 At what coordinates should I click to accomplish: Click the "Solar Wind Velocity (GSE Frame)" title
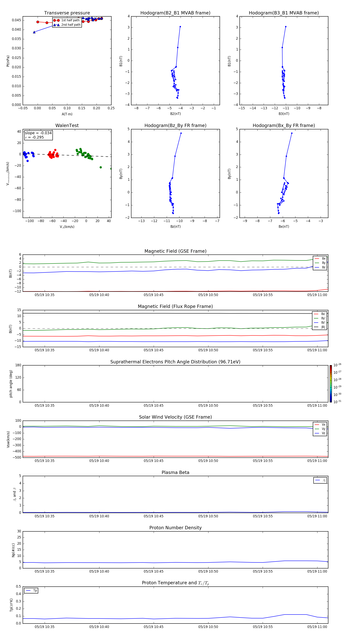[x=175, y=417]
